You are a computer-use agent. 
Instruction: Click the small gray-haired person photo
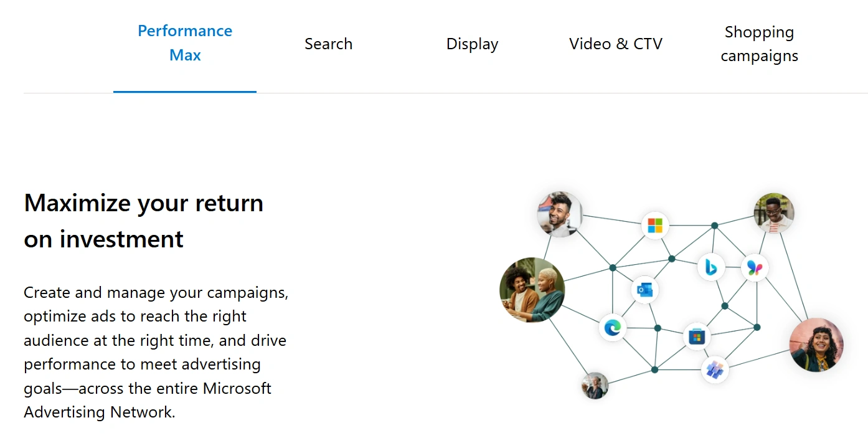tap(595, 386)
